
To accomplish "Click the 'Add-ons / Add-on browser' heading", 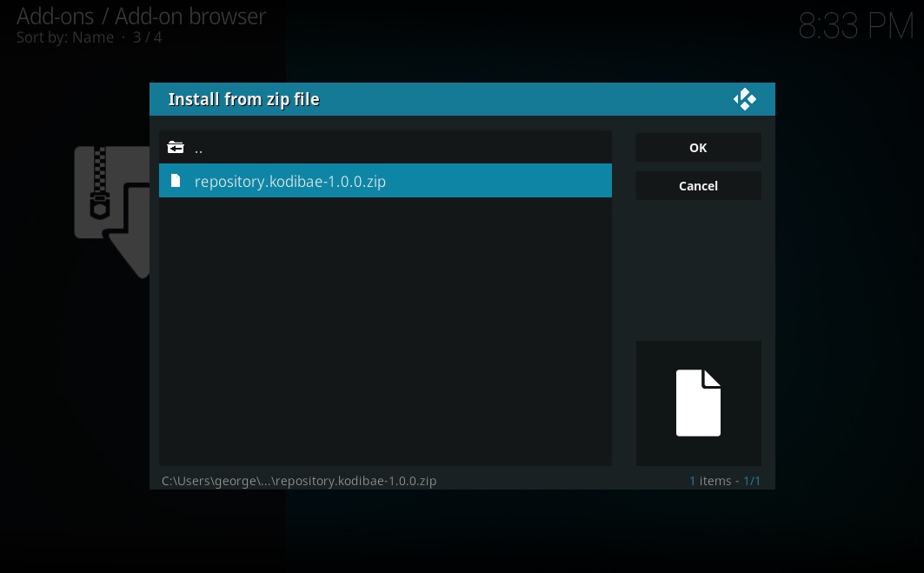I will click(142, 16).
